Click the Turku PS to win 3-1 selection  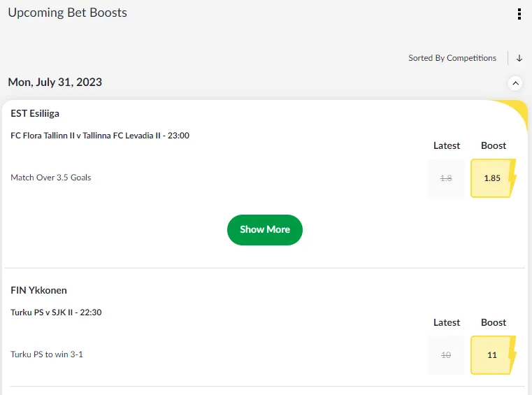[x=47, y=354]
